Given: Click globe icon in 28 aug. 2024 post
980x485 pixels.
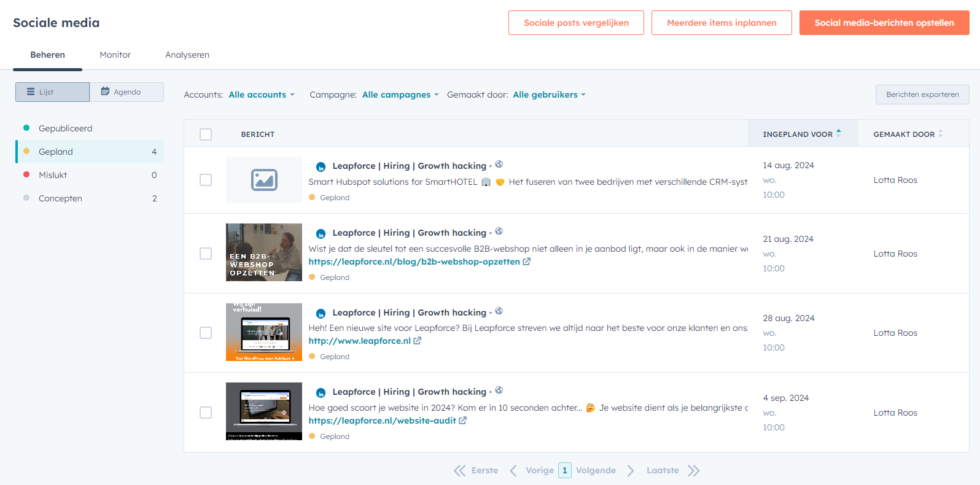Looking at the screenshot, I should [499, 311].
